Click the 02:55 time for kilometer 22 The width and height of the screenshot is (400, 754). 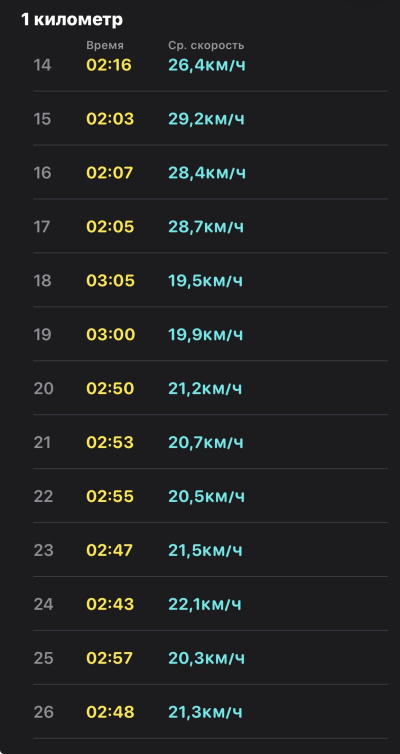[x=110, y=496]
